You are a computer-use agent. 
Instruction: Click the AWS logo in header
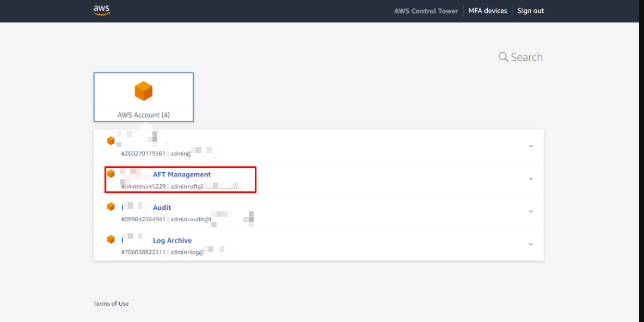point(101,10)
